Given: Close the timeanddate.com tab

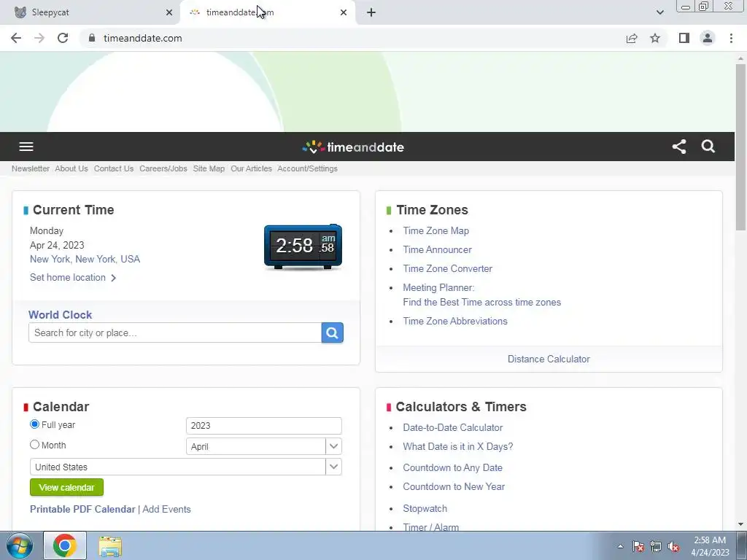Looking at the screenshot, I should [x=344, y=12].
